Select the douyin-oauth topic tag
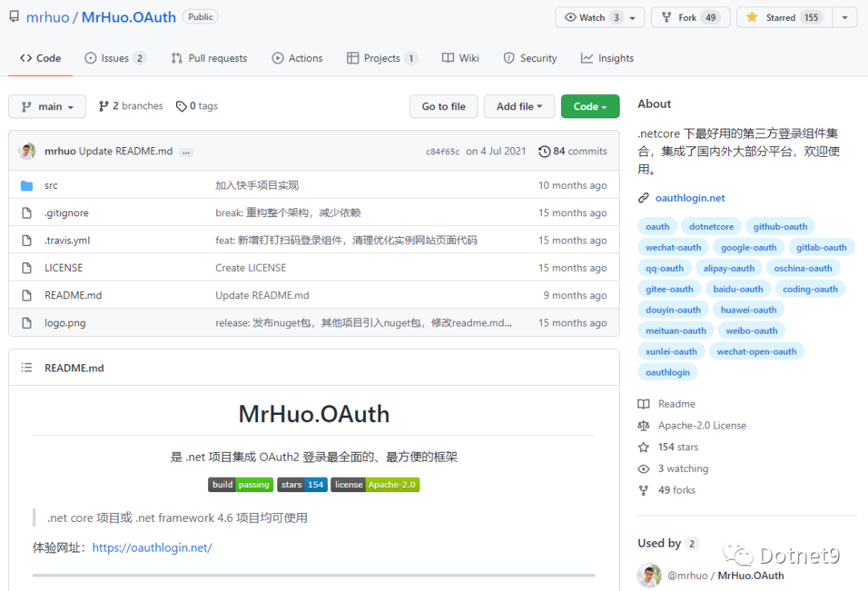Image resolution: width=868 pixels, height=591 pixels. [x=674, y=310]
